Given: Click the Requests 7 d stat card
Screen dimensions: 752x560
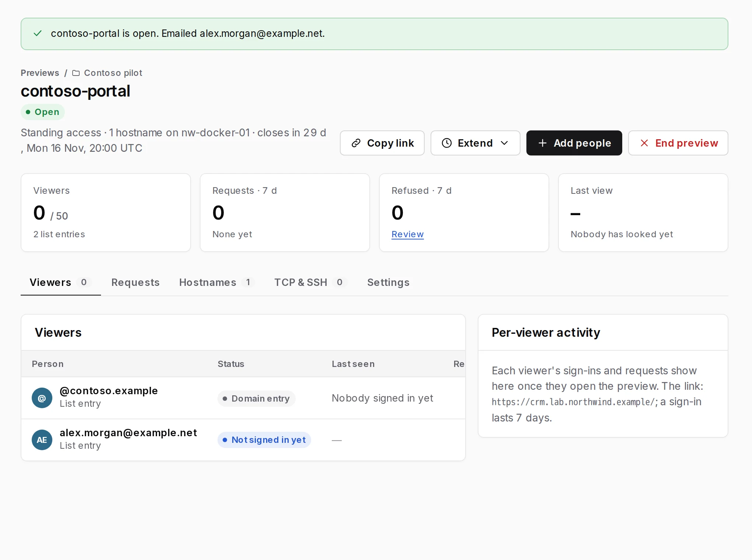Looking at the screenshot, I should click(285, 213).
